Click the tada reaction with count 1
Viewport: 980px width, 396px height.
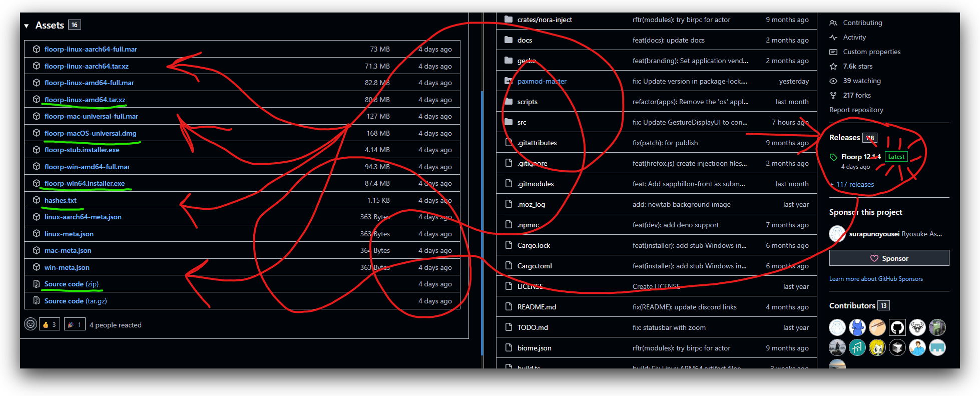click(75, 324)
